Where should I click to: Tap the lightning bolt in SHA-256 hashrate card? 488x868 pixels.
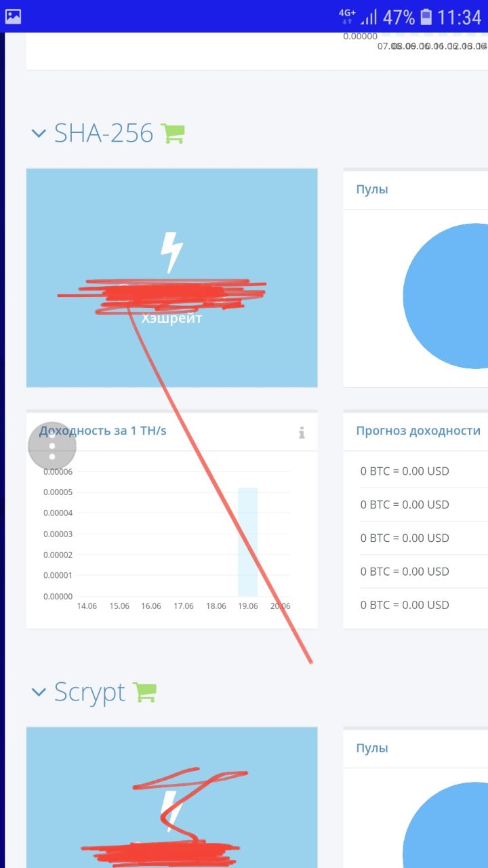click(x=171, y=253)
